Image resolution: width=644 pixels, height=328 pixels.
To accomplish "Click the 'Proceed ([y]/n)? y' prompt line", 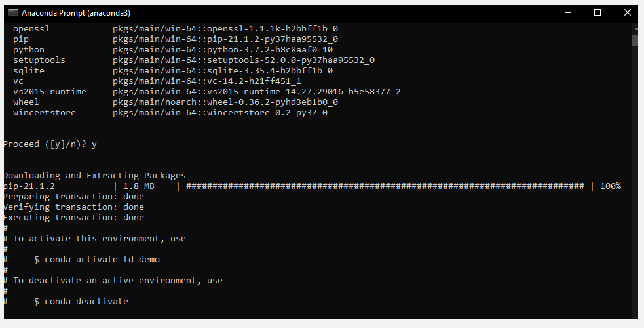I will point(50,144).
